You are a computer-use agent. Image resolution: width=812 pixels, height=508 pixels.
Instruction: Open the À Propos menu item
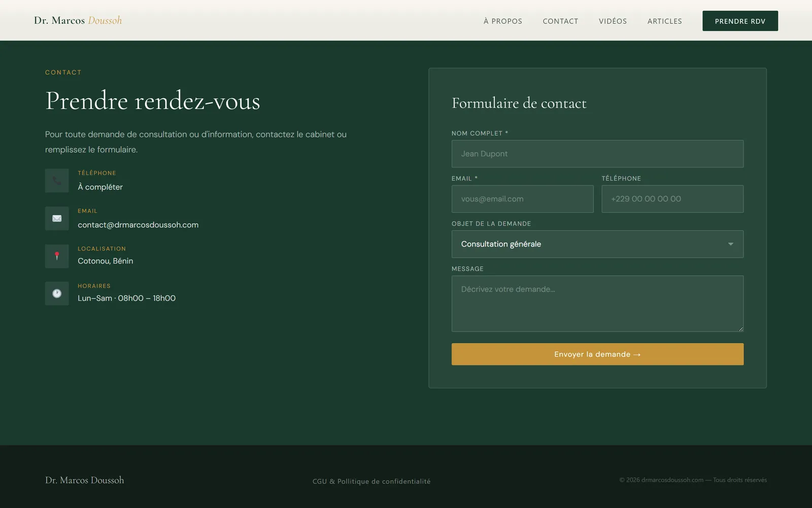[502, 21]
